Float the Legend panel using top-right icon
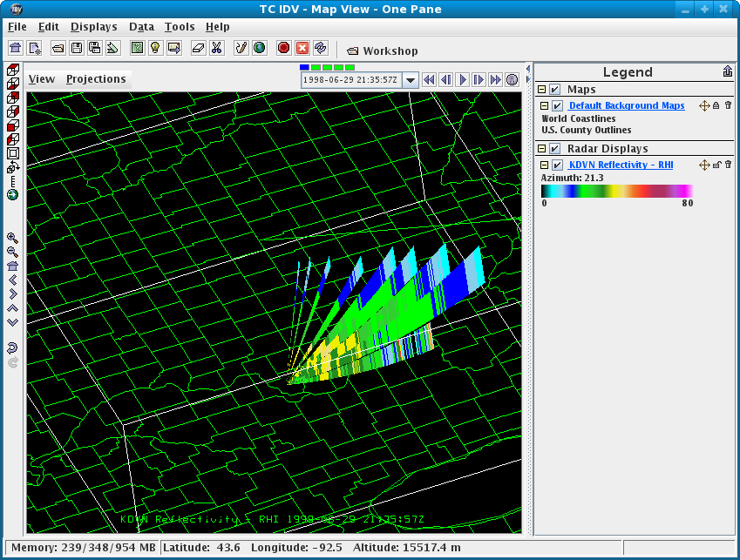The width and height of the screenshot is (740, 560). pos(727,72)
